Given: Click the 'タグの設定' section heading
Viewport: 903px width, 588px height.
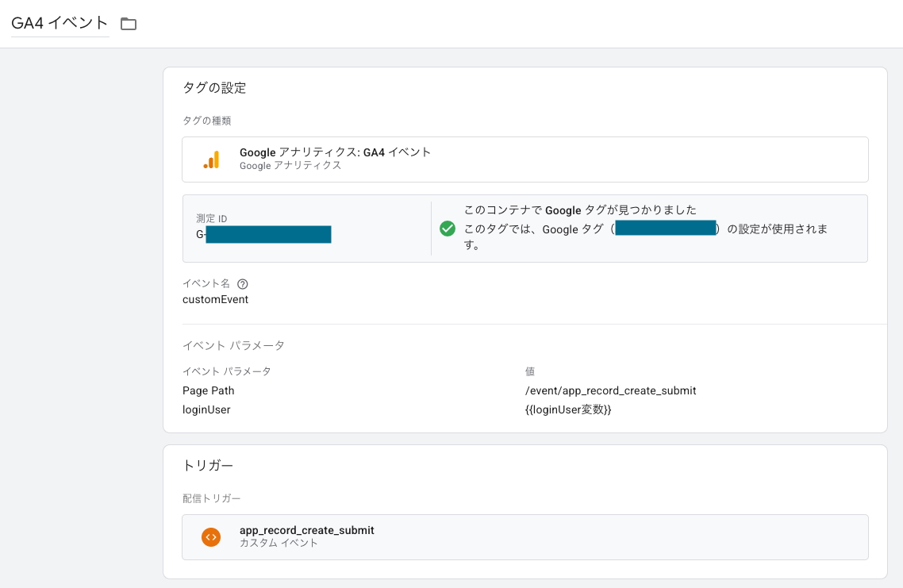Looking at the screenshot, I should [x=214, y=87].
